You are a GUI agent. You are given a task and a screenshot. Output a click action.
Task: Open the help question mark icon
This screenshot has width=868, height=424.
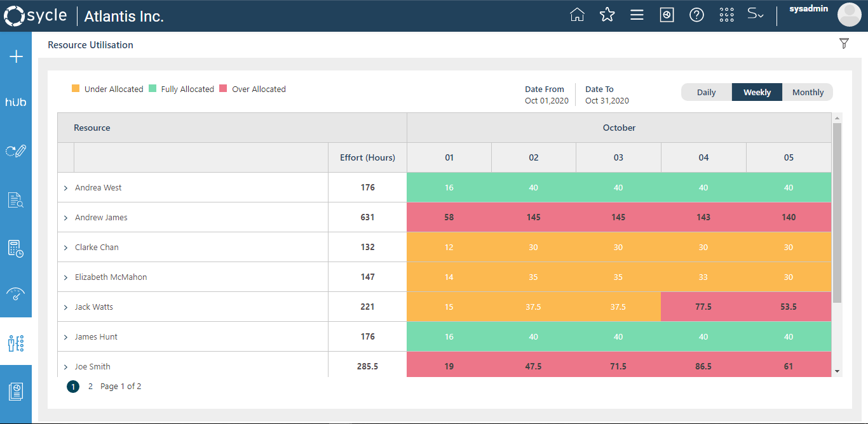(x=697, y=15)
